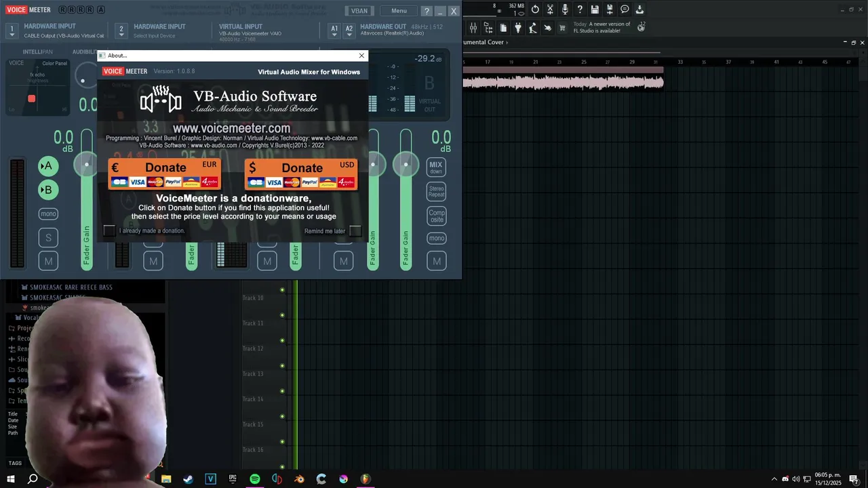
Task: Open FL Studio browser tree icon
Action: [x=488, y=28]
